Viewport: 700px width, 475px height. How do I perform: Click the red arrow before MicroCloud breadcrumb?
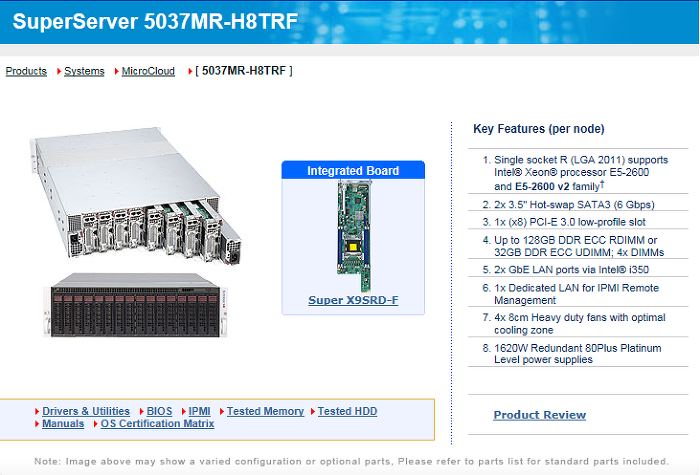[117, 71]
